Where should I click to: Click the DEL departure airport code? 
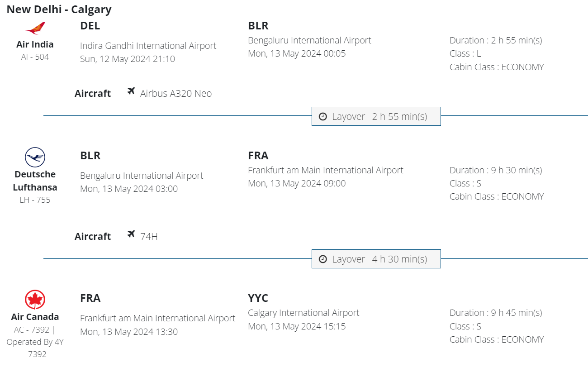pos(90,26)
